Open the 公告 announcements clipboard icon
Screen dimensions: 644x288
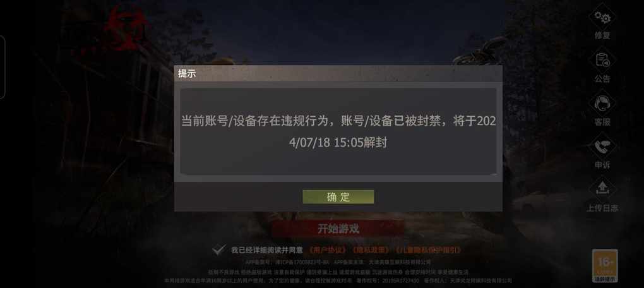(602, 61)
